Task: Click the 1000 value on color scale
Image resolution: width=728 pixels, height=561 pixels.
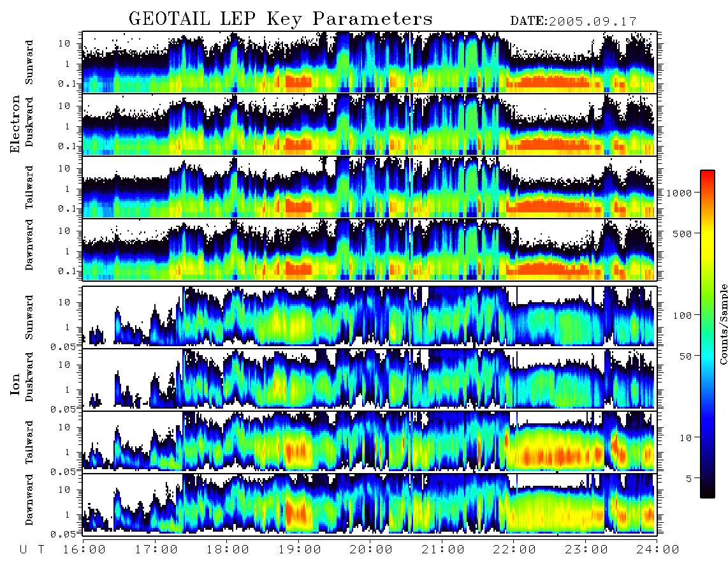Action: [x=679, y=193]
